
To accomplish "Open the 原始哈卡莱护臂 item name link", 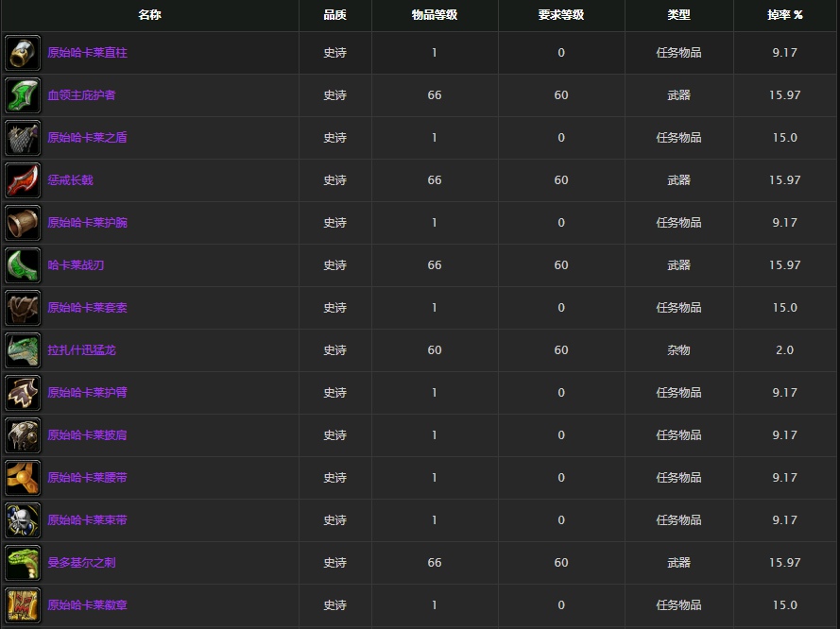I will (x=87, y=393).
